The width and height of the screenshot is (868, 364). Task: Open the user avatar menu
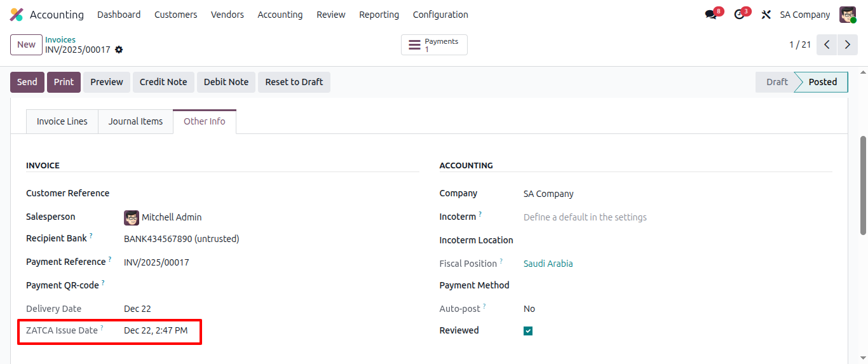(x=848, y=15)
